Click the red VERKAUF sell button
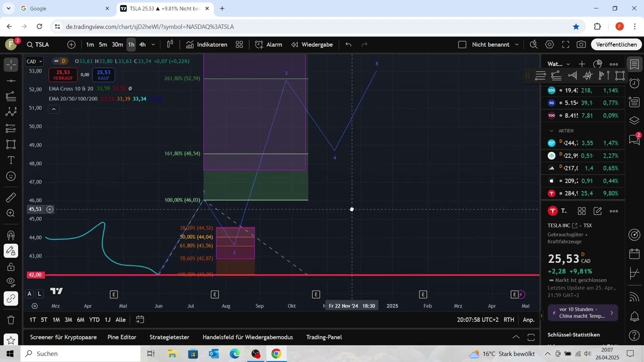This screenshot has height=362, width=644. pyautogui.click(x=63, y=74)
